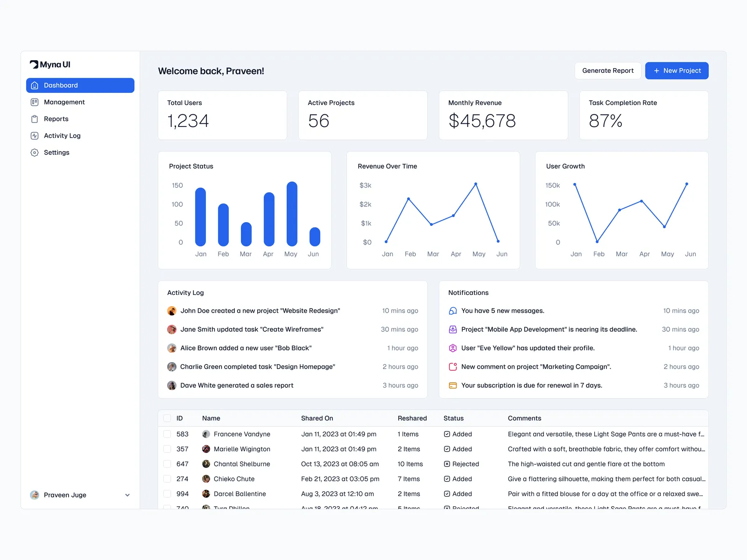Toggle the select-all checkbox in table header
747x560 pixels.
167,418
